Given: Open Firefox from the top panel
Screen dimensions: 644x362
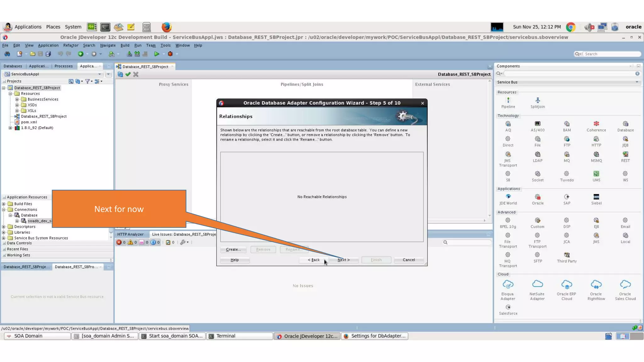Looking at the screenshot, I should coord(166,27).
